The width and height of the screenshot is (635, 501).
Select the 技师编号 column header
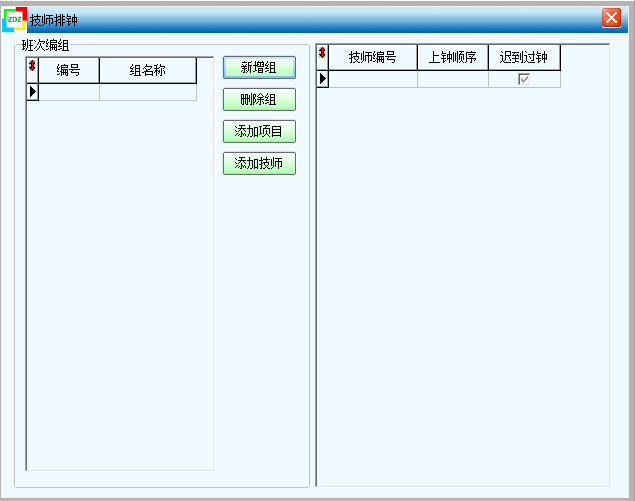click(373, 58)
